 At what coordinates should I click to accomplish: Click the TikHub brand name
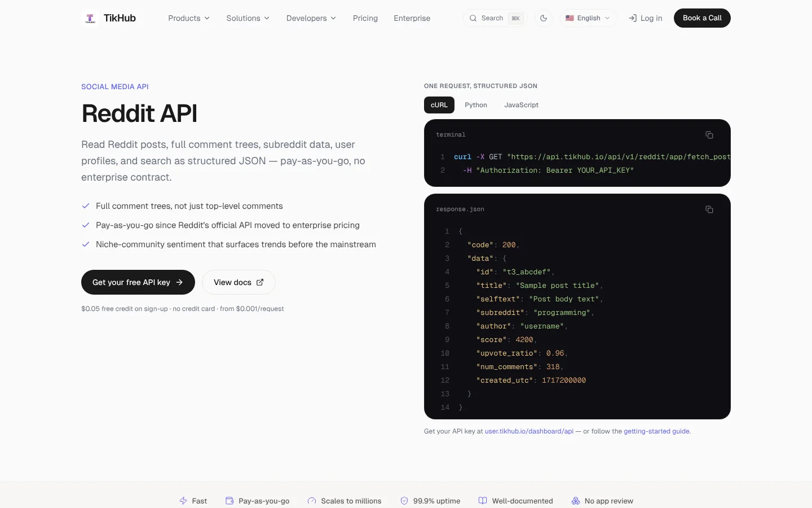click(120, 18)
